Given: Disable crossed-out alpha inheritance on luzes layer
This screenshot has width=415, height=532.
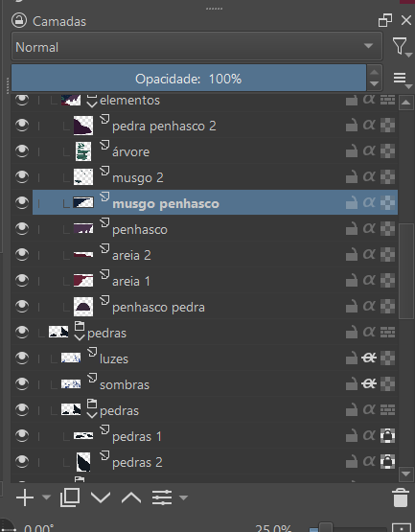Looking at the screenshot, I should 369,358.
